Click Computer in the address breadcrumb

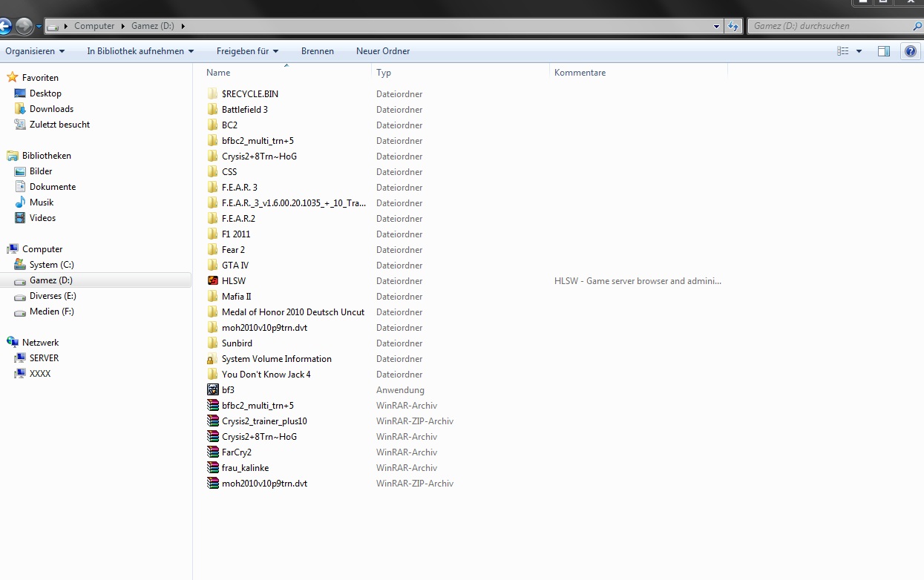(94, 26)
